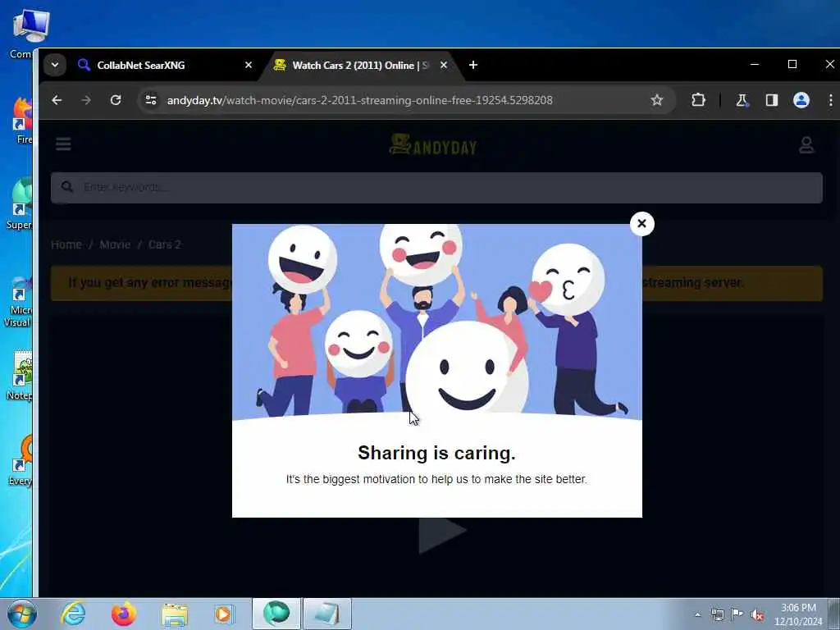Open the browser extensions menu
Viewport: 840px width, 630px height.
(x=698, y=100)
